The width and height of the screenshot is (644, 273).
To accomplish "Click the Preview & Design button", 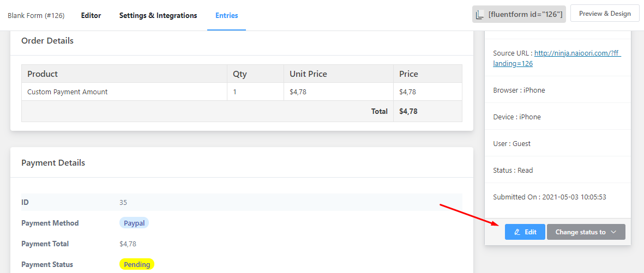I will (x=605, y=14).
